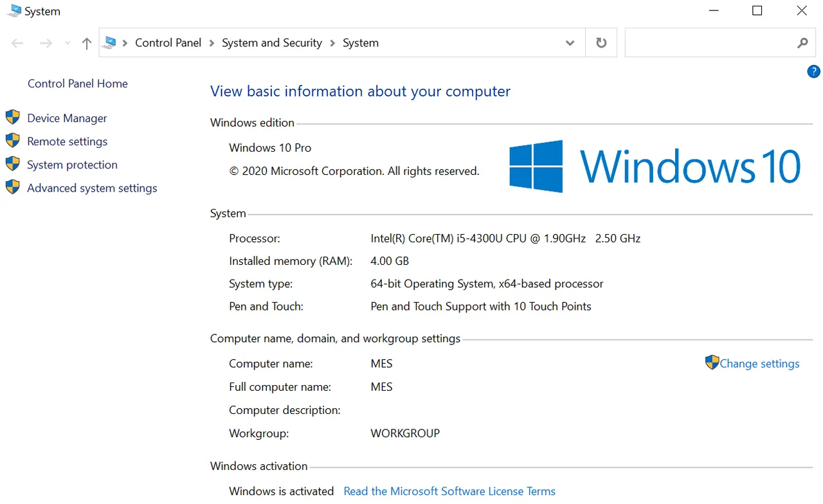823x504 pixels.
Task: Select System and Security breadcrumb
Action: [272, 43]
